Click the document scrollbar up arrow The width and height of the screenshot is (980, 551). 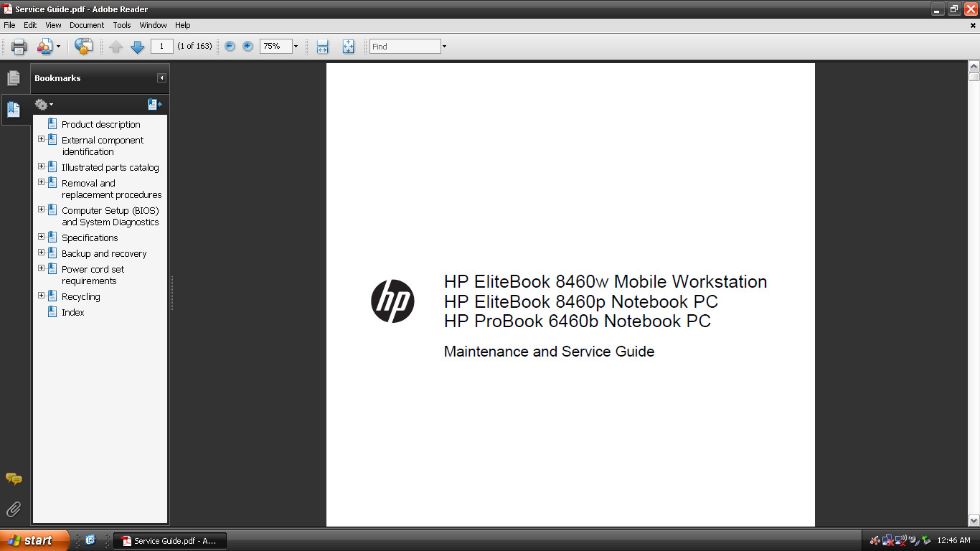point(974,67)
